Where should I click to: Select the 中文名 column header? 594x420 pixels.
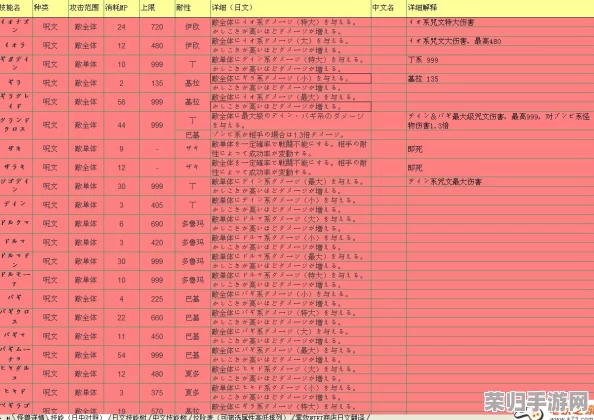(389, 8)
